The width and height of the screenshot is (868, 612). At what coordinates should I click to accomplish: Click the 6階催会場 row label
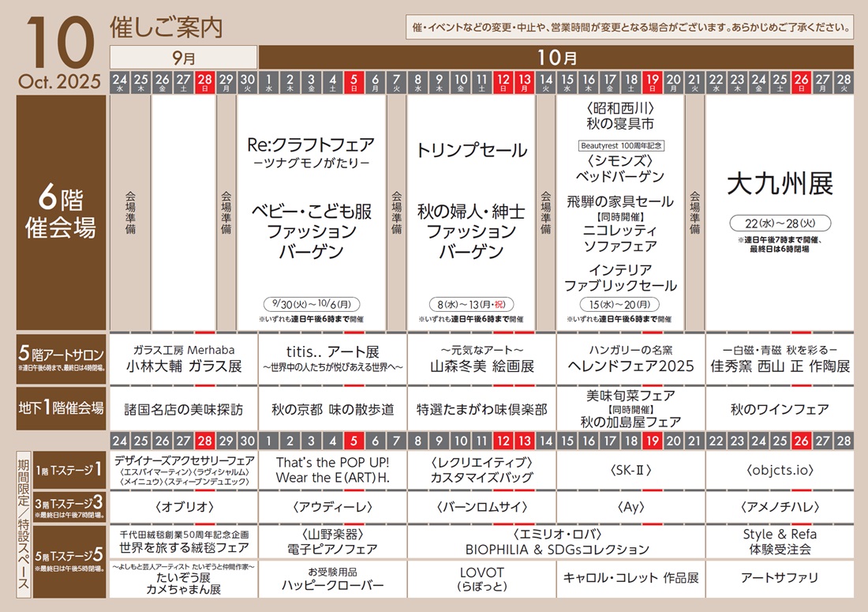(x=61, y=213)
